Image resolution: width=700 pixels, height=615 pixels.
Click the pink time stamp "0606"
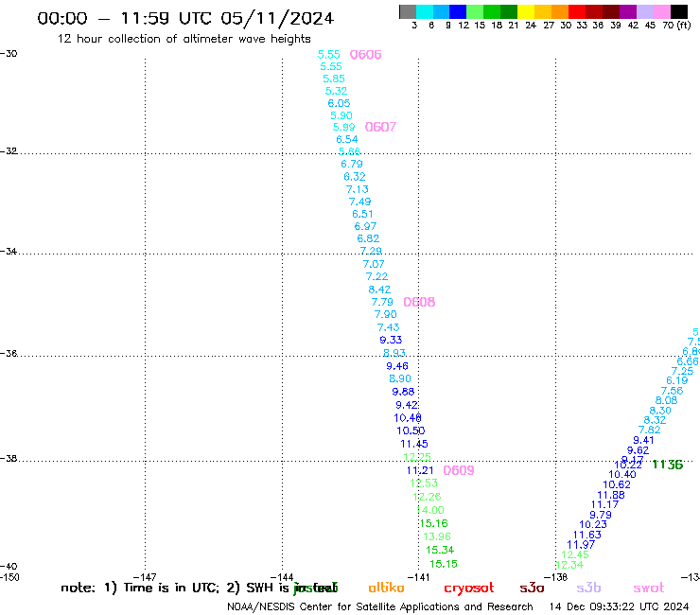(x=366, y=55)
